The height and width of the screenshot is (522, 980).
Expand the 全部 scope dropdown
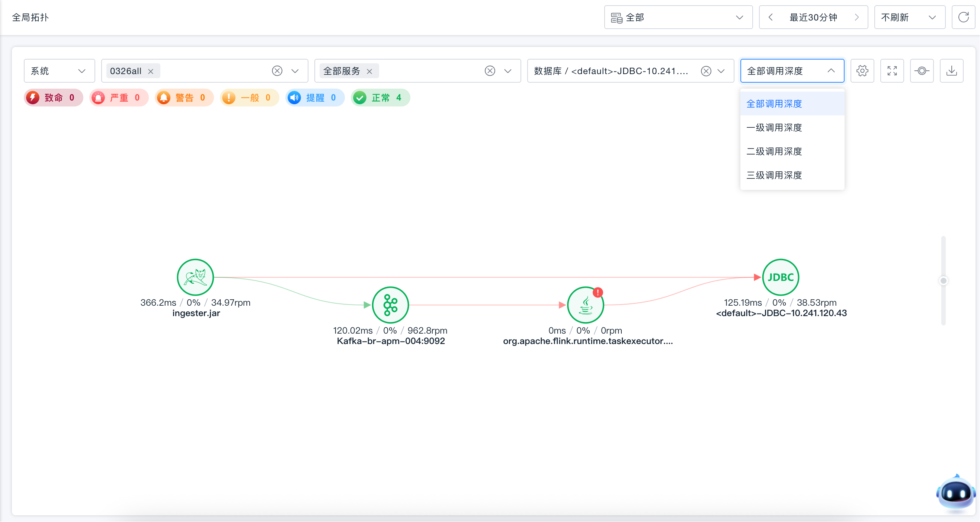678,17
